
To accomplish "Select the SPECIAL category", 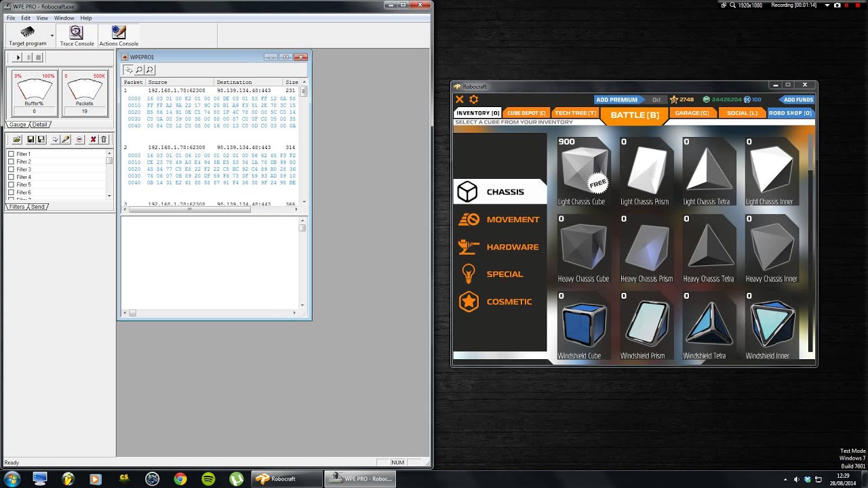I will [500, 274].
